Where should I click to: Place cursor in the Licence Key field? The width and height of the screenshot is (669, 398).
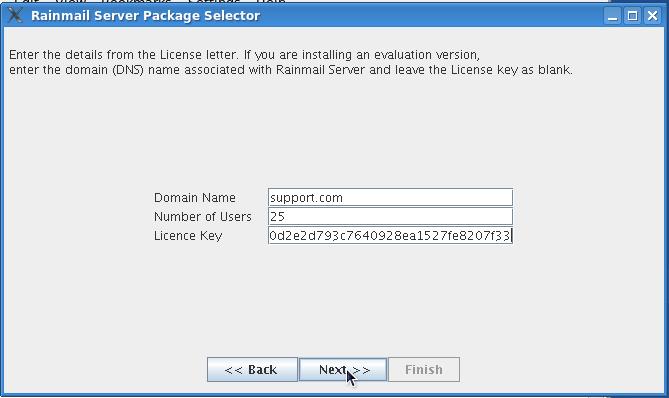pos(390,235)
